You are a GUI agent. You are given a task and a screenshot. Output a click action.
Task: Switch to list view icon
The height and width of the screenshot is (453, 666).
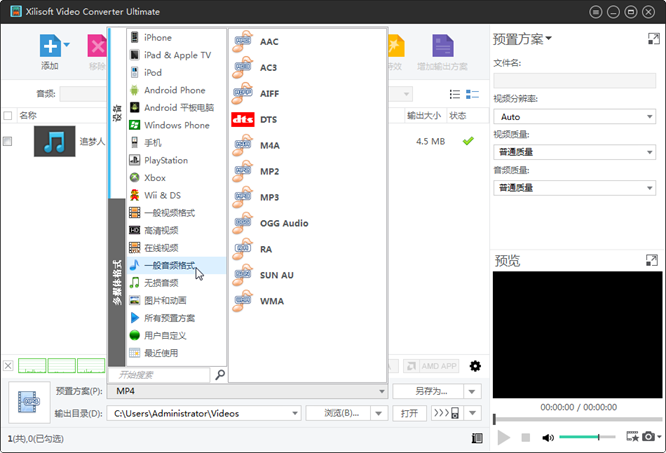(x=454, y=94)
